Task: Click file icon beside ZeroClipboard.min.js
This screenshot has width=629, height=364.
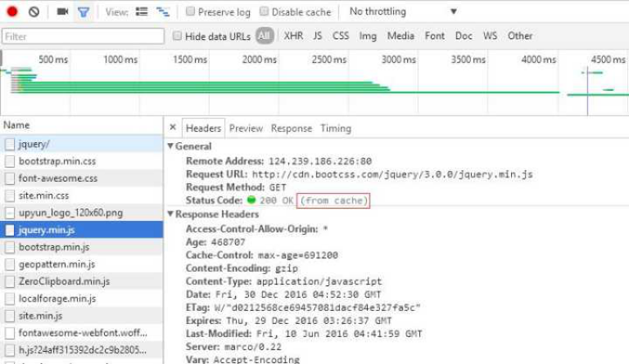Action: (10, 281)
